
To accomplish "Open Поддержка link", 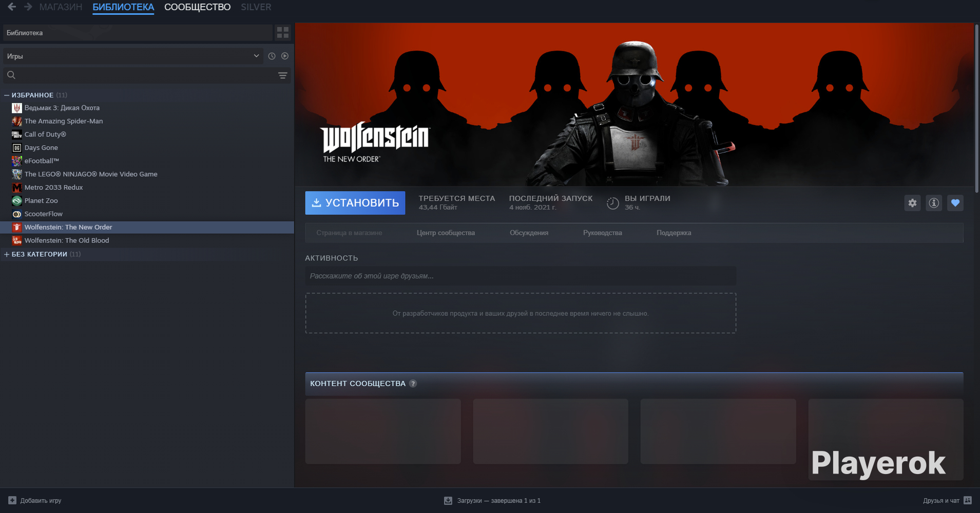I will 674,233.
